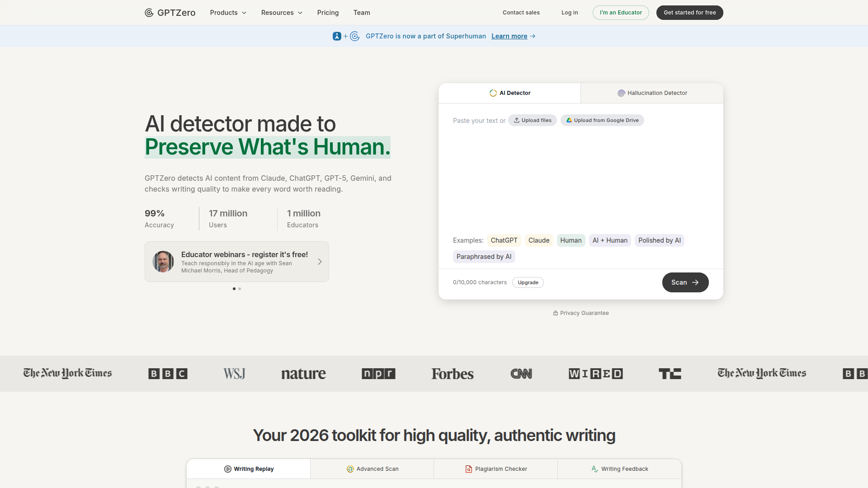Open the Products dropdown menu
Viewport: 868px width, 488px height.
click(x=228, y=13)
